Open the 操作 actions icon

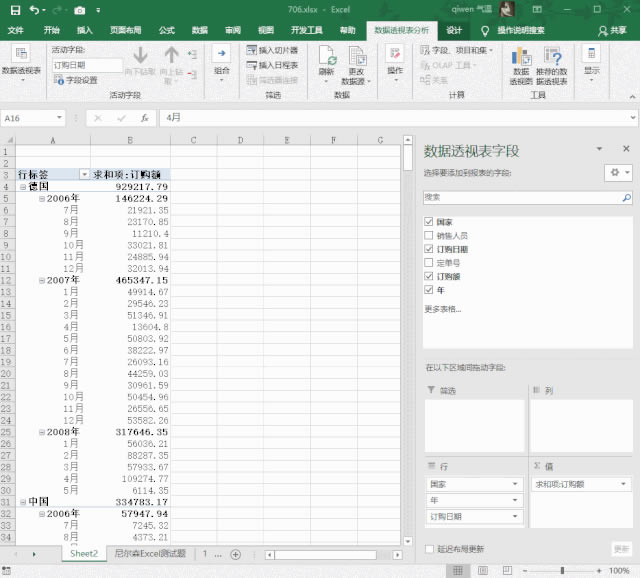pyautogui.click(x=395, y=54)
